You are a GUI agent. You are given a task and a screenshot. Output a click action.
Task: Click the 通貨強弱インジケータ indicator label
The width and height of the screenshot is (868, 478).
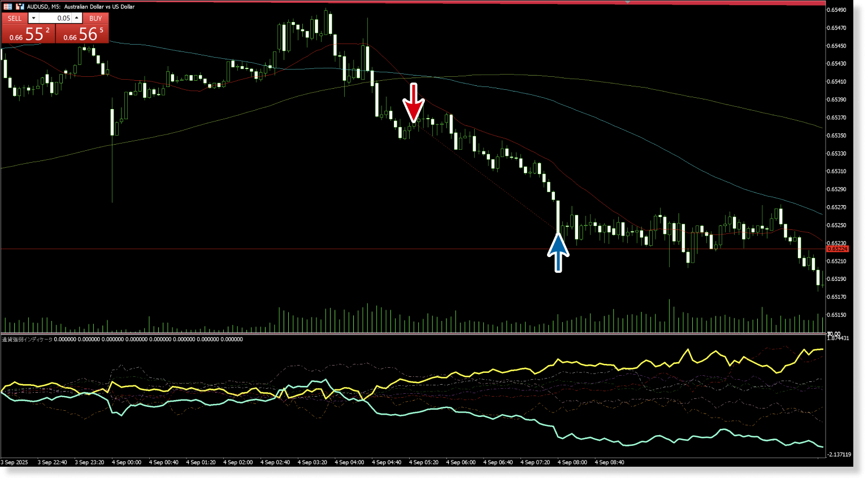point(27,340)
